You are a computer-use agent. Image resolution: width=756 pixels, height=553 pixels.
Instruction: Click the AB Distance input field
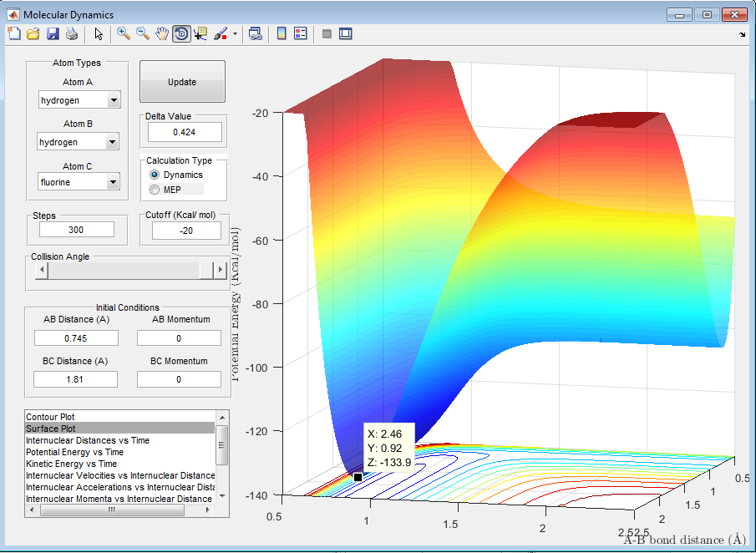[76, 338]
